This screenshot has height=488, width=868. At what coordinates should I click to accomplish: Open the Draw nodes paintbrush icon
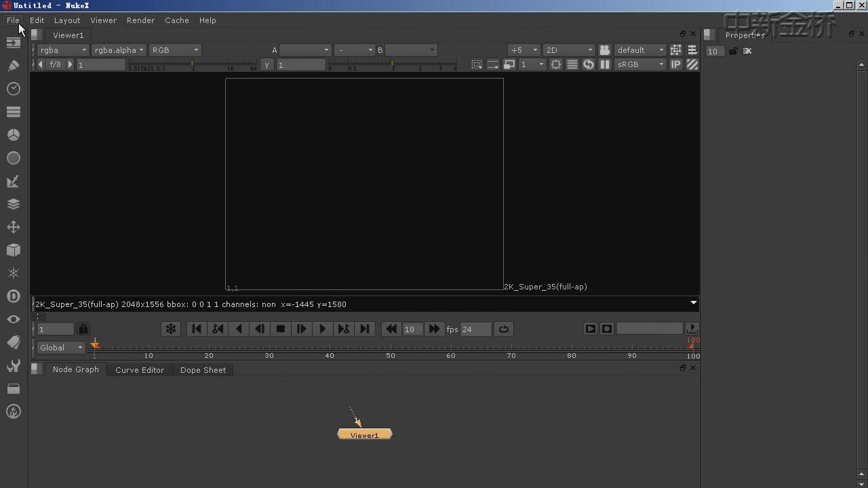(14, 66)
